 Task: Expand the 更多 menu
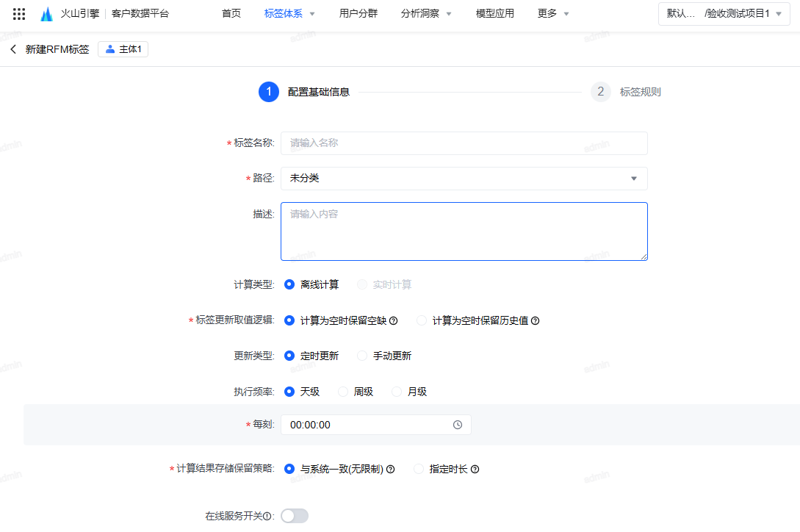point(553,13)
